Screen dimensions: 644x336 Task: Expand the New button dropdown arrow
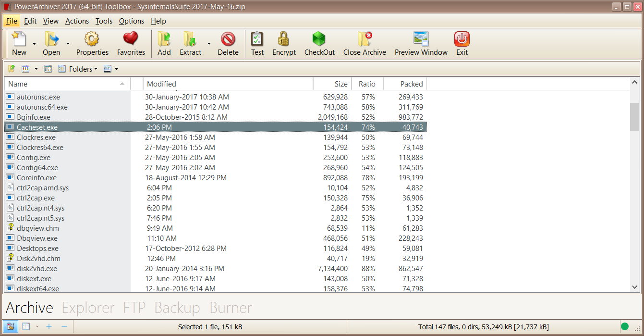click(34, 43)
